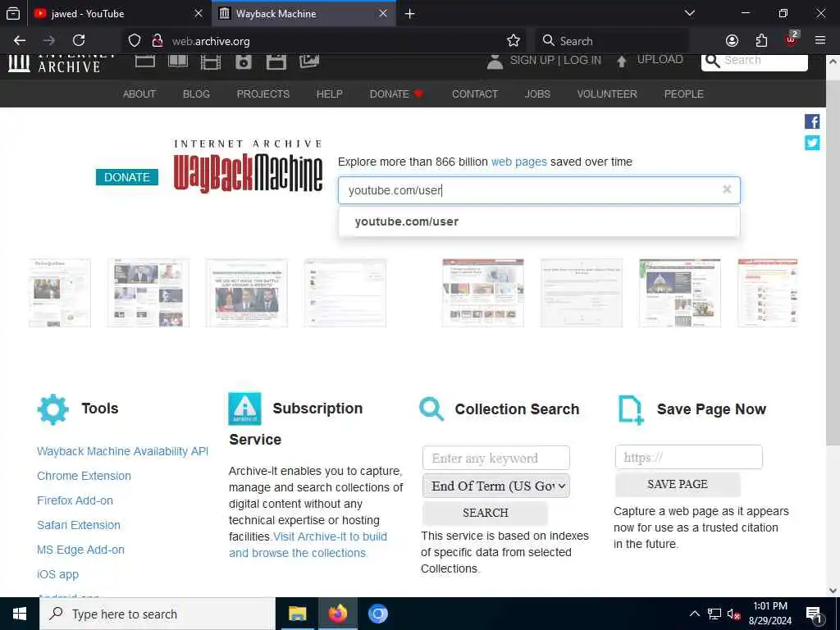The width and height of the screenshot is (840, 630).
Task: Share on Twitter icon
Action: click(812, 143)
